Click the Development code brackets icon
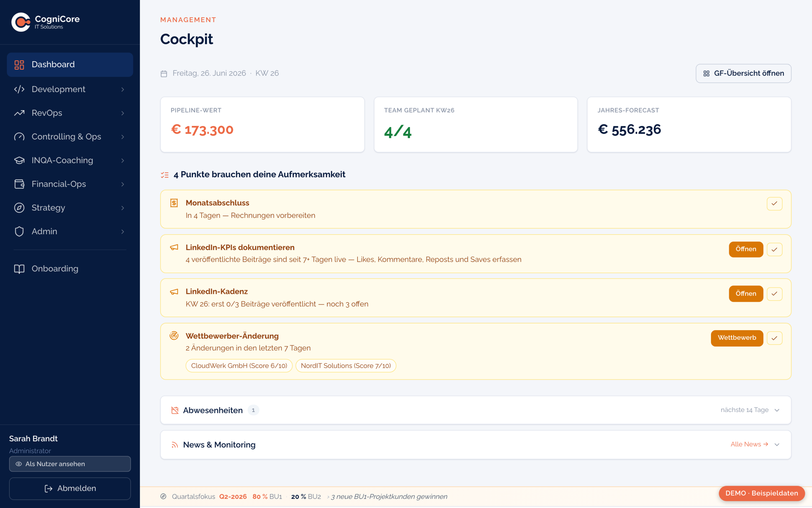The image size is (812, 508). coord(19,89)
